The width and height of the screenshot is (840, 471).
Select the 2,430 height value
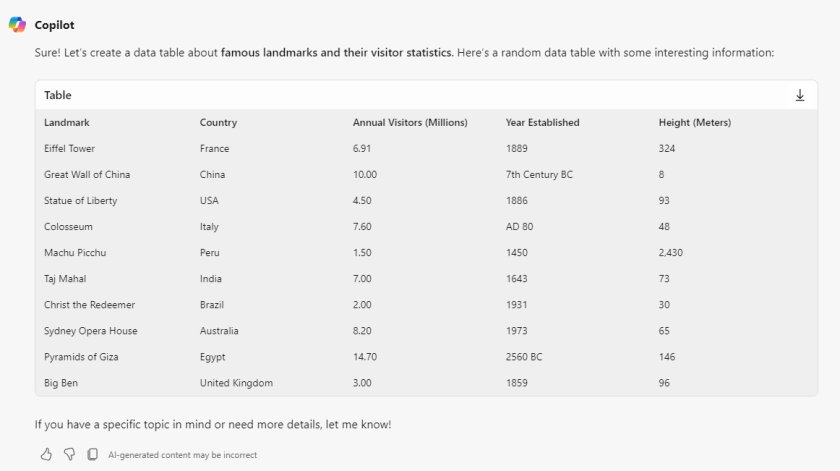[x=670, y=253]
